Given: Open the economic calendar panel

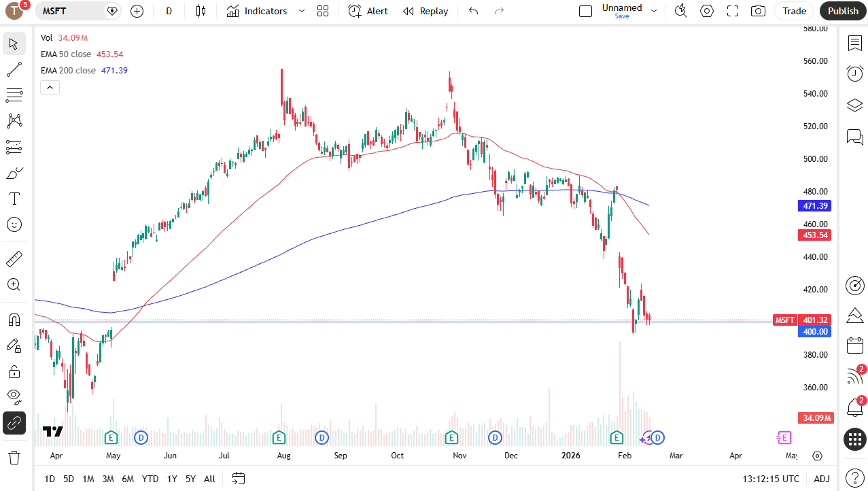Looking at the screenshot, I should (x=854, y=345).
